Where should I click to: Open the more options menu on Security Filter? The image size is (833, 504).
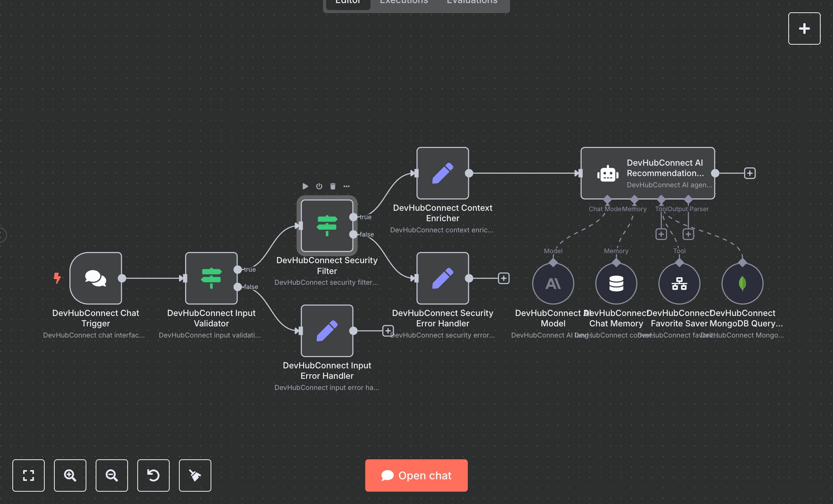point(346,186)
